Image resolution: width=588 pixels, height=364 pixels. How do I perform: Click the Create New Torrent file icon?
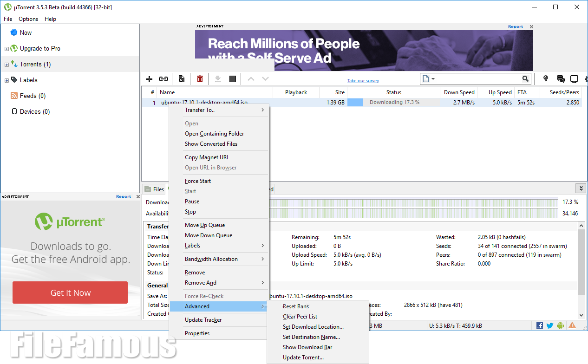[182, 79]
